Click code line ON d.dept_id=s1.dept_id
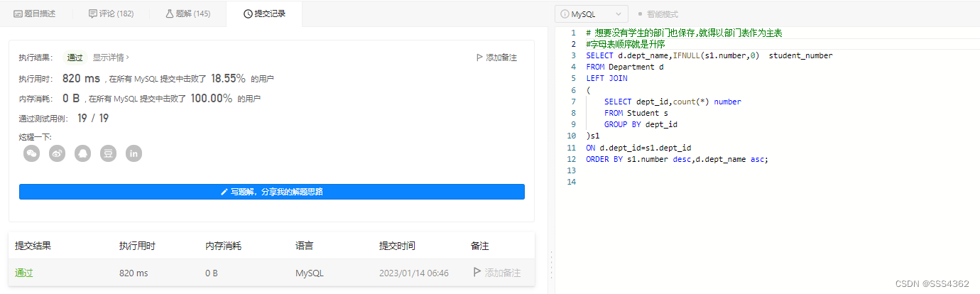This screenshot has height=294, width=980. click(x=638, y=148)
